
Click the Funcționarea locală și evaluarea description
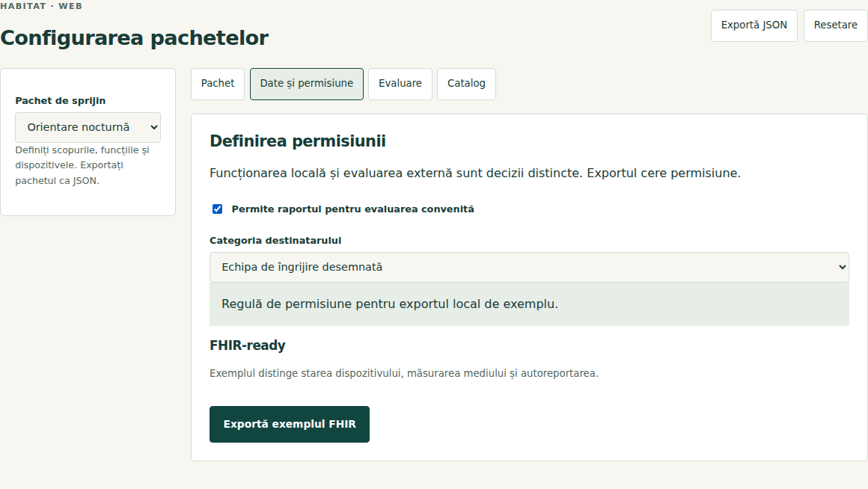(x=475, y=173)
